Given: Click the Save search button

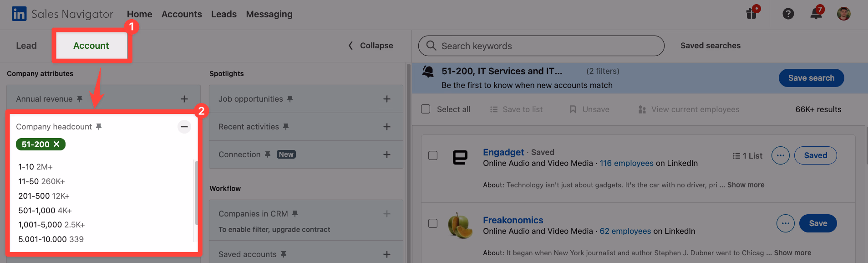Looking at the screenshot, I should pyautogui.click(x=811, y=78).
